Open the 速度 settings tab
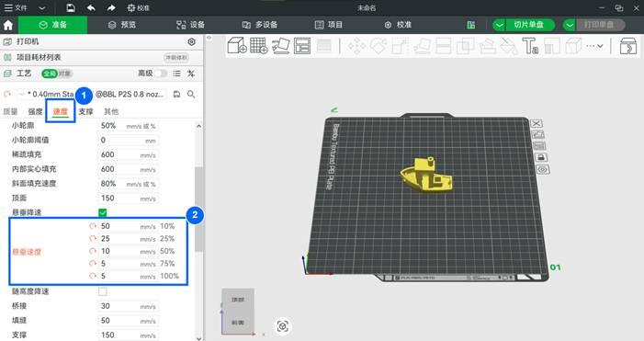644x341 pixels. click(x=61, y=111)
